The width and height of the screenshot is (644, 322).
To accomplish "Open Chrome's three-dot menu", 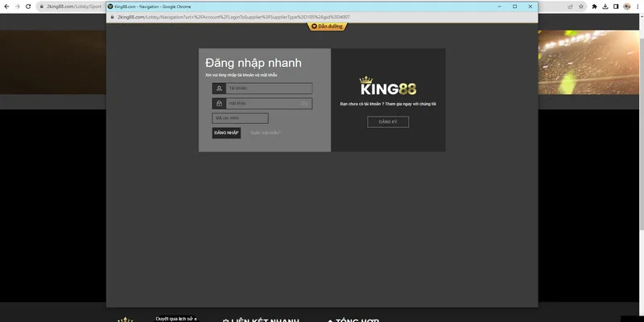I will pyautogui.click(x=638, y=6).
